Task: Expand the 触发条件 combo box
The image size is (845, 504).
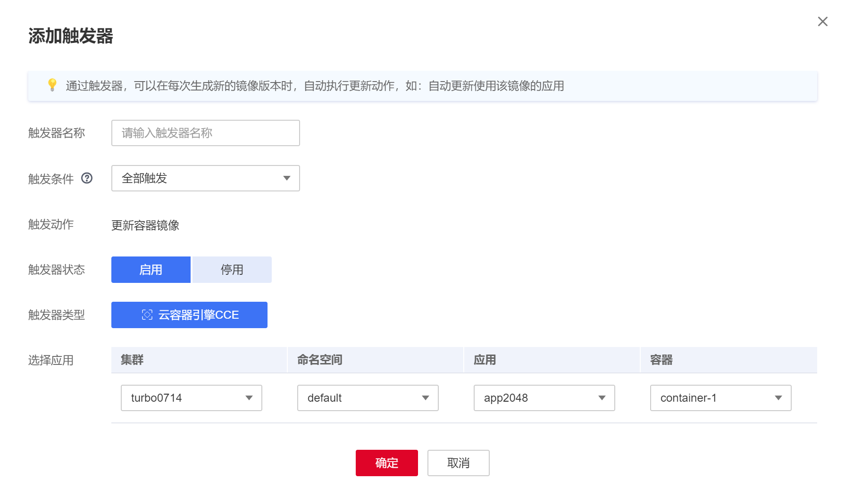Action: click(x=205, y=178)
